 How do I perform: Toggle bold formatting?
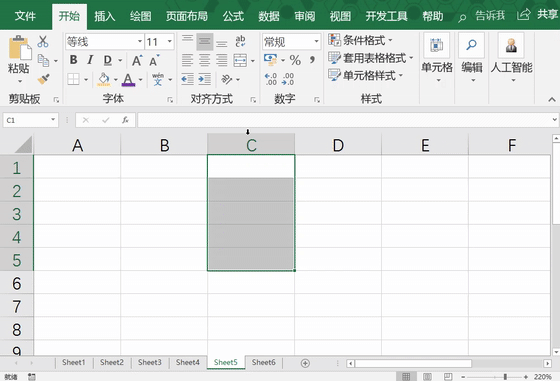(74, 60)
